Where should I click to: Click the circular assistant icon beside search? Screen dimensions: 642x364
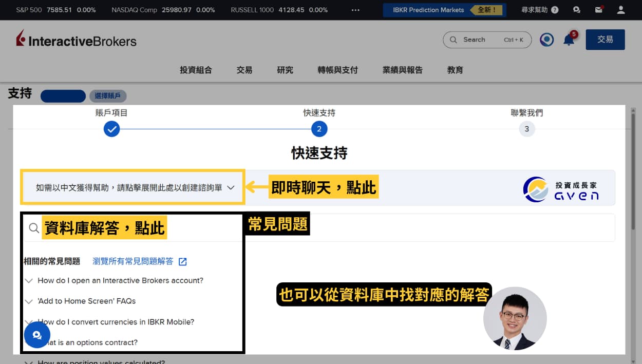coord(546,40)
